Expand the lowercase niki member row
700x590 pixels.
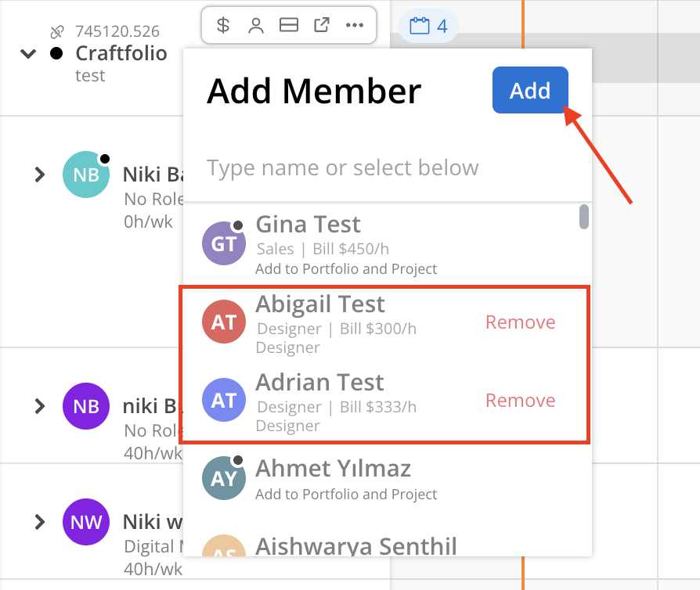click(x=40, y=406)
